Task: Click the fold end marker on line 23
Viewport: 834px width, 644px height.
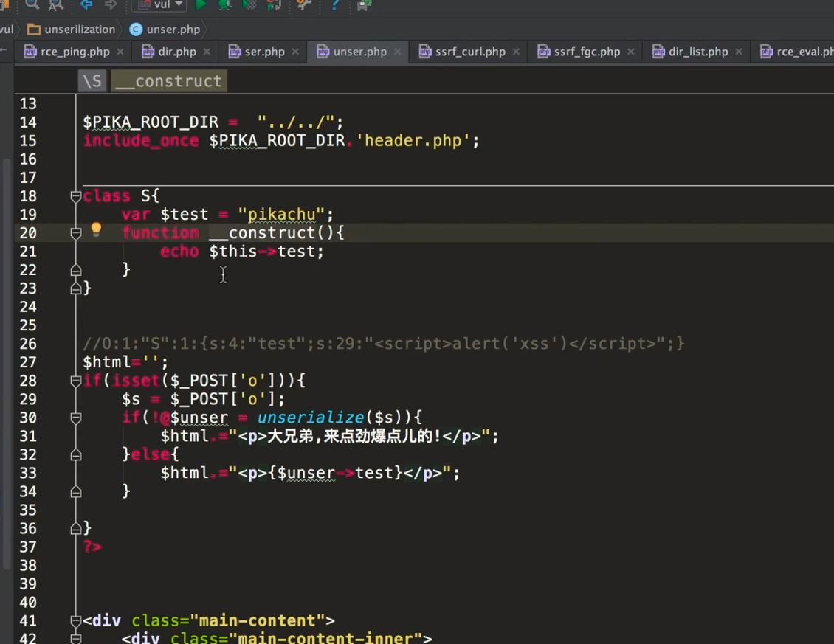Action: [76, 288]
